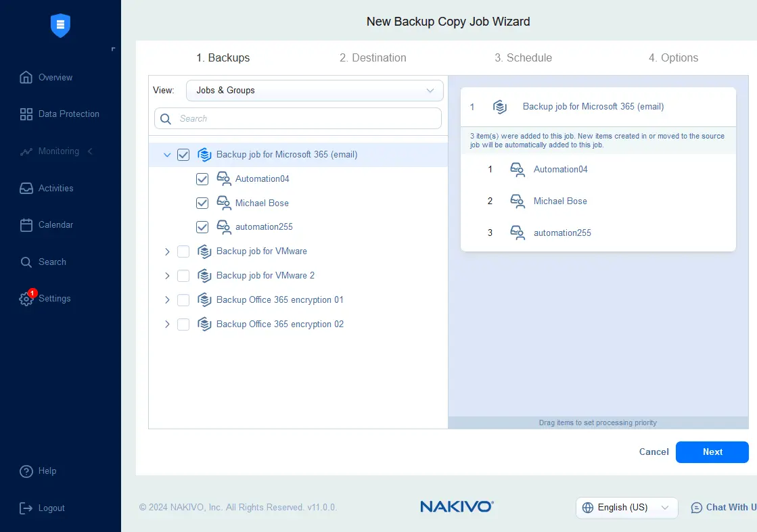Open the Activities inbox icon

click(x=26, y=188)
